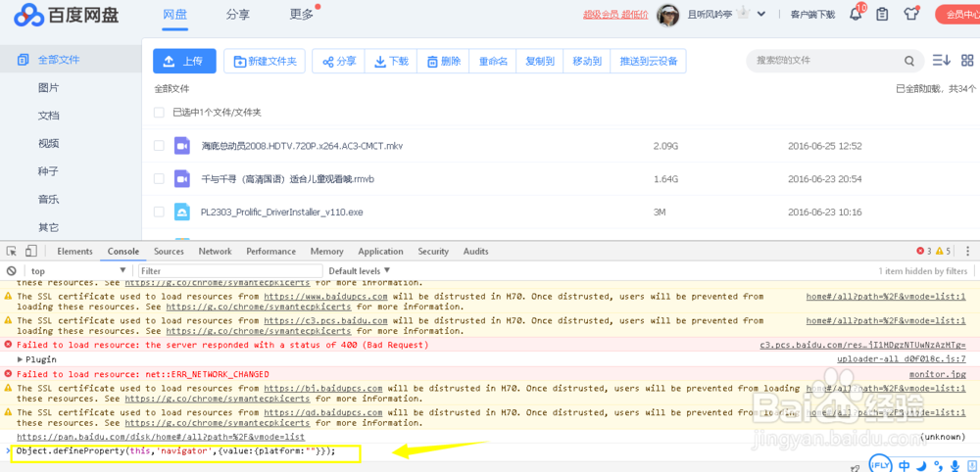
Task: Click the 分享 toolbar button
Action: click(x=339, y=61)
